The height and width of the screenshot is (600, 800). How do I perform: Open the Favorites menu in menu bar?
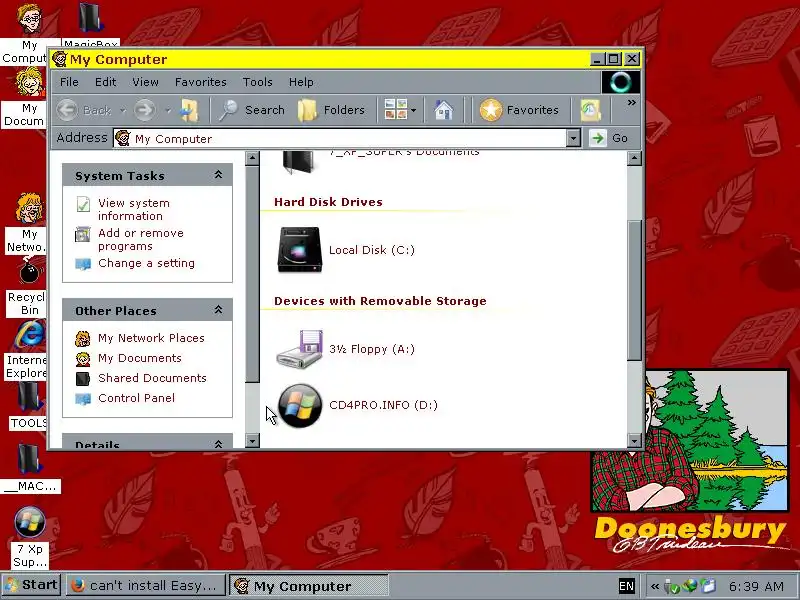point(201,82)
